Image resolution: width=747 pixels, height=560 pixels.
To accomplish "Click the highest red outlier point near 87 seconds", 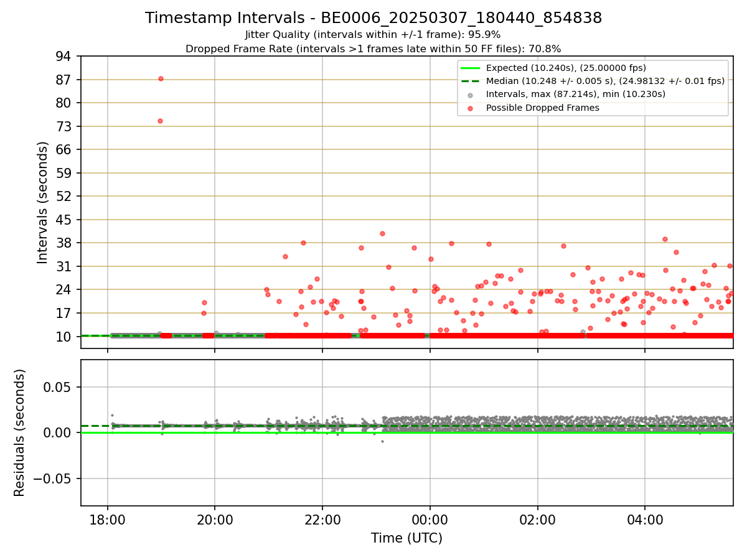I will point(161,78).
